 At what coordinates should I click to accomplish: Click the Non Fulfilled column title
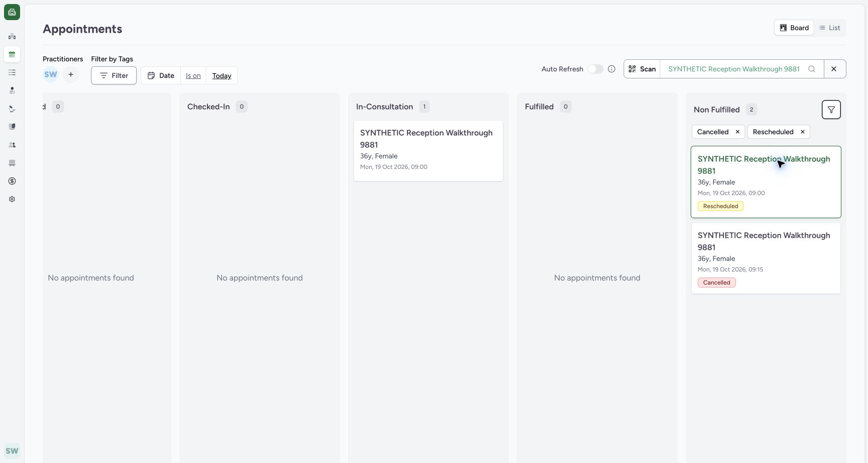[x=716, y=110]
